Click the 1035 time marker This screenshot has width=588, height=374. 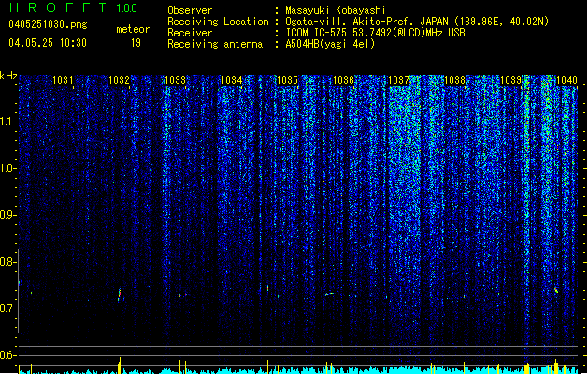[287, 80]
